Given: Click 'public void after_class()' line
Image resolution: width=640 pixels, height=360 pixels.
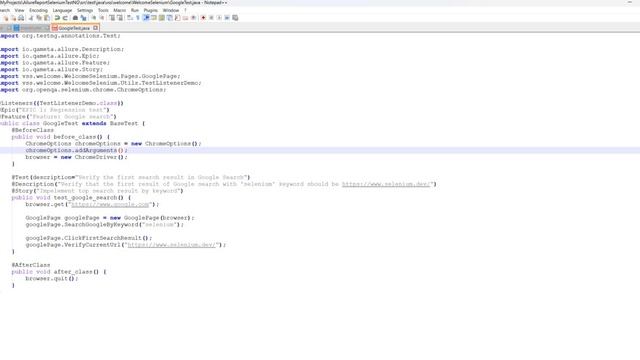Looking at the screenshot, I should 59,272.
